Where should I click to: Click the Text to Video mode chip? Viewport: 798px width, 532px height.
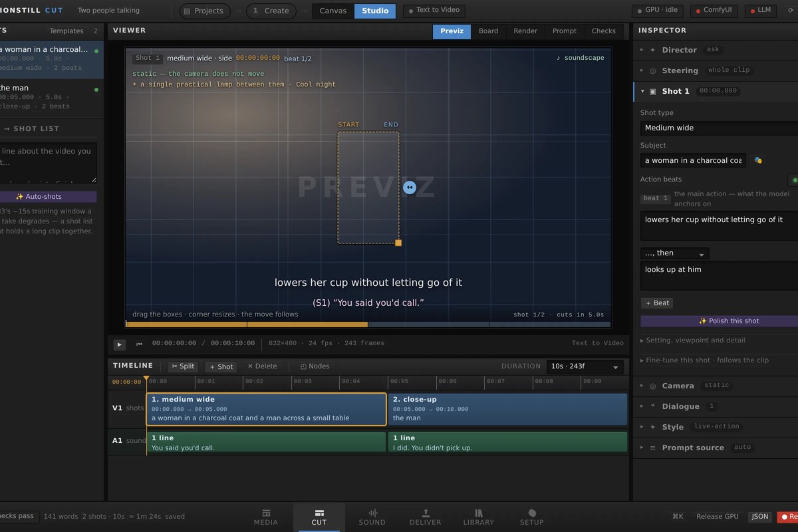tap(434, 11)
